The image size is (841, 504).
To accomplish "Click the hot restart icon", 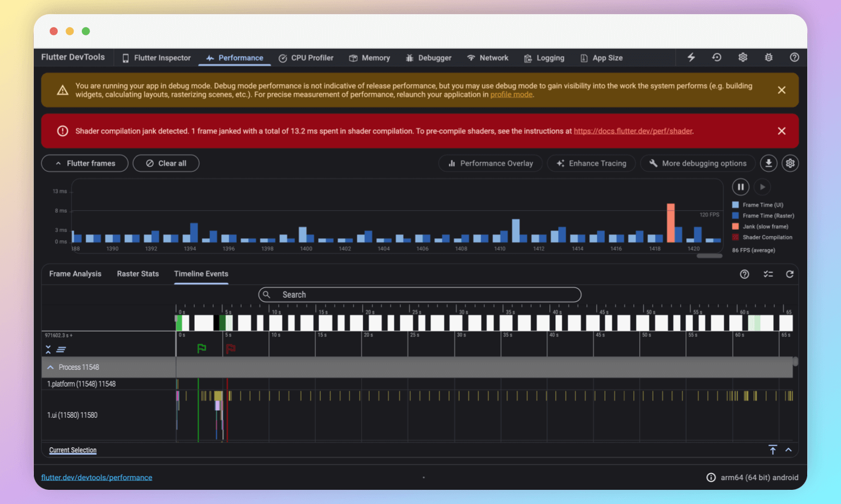I will point(717,57).
